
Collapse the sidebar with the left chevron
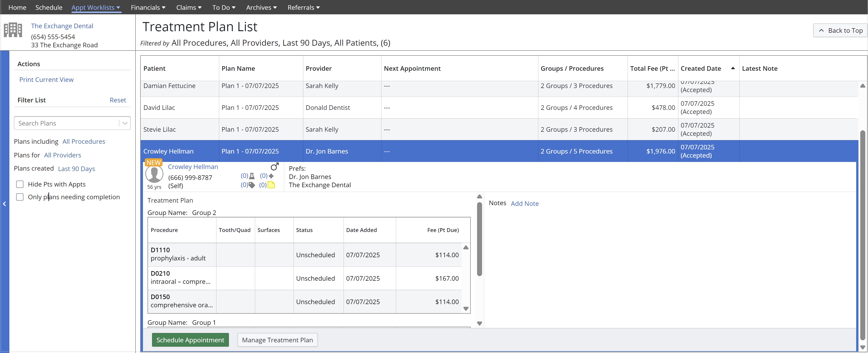4,204
